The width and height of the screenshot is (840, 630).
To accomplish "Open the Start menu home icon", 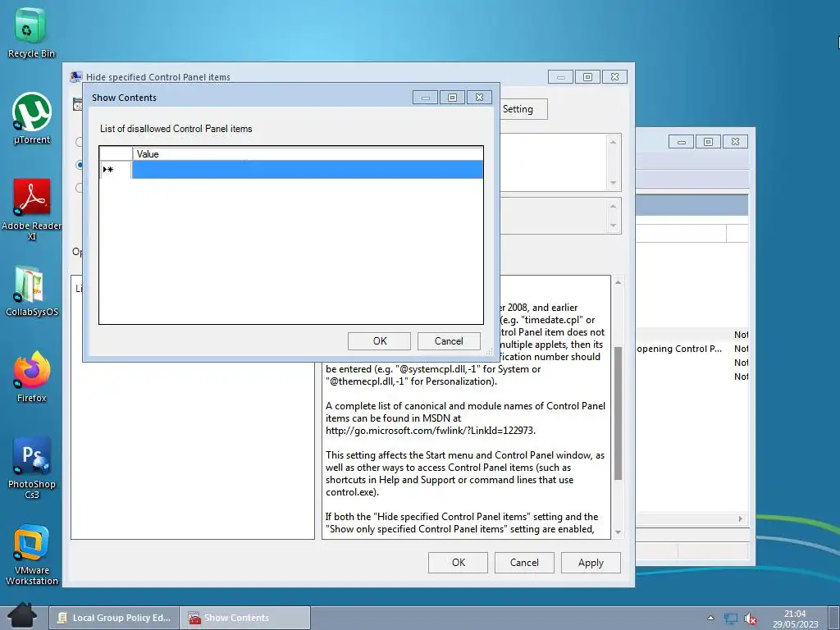I will [x=21, y=616].
